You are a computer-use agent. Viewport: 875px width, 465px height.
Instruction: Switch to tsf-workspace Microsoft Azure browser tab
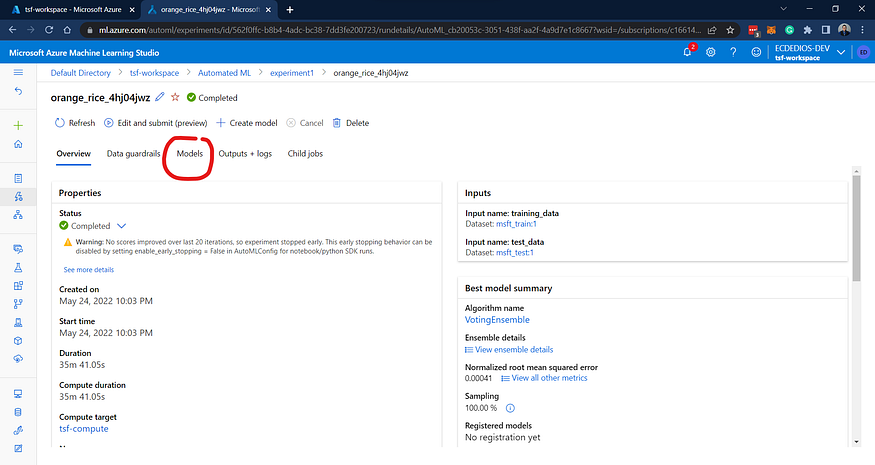tap(73, 9)
